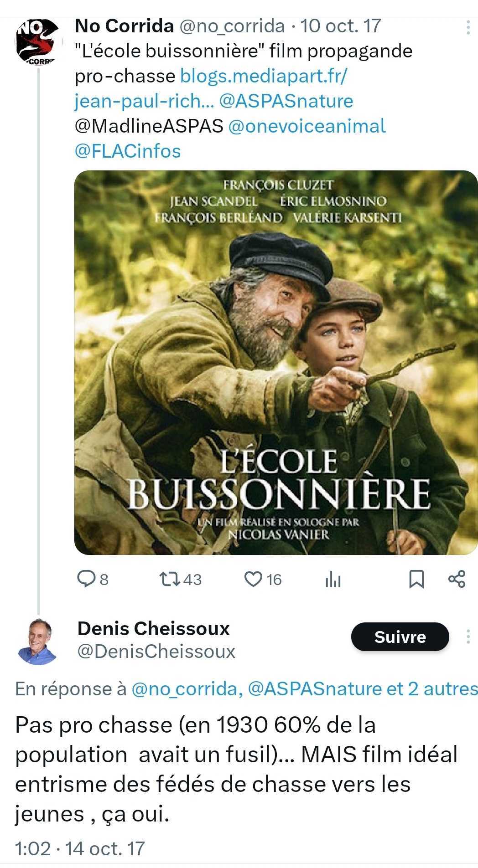Open the L'école buissonnière poster image
The image size is (478, 868).
click(276, 362)
